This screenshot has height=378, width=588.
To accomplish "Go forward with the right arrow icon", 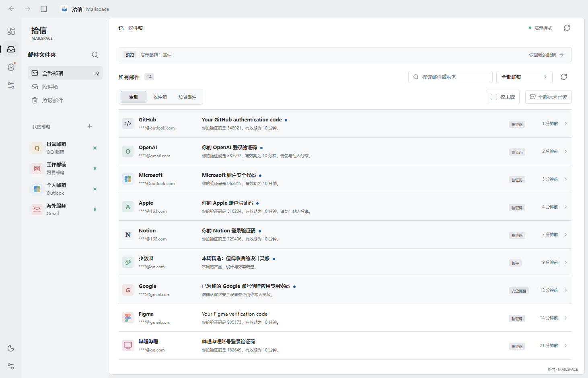I will 28,9.
